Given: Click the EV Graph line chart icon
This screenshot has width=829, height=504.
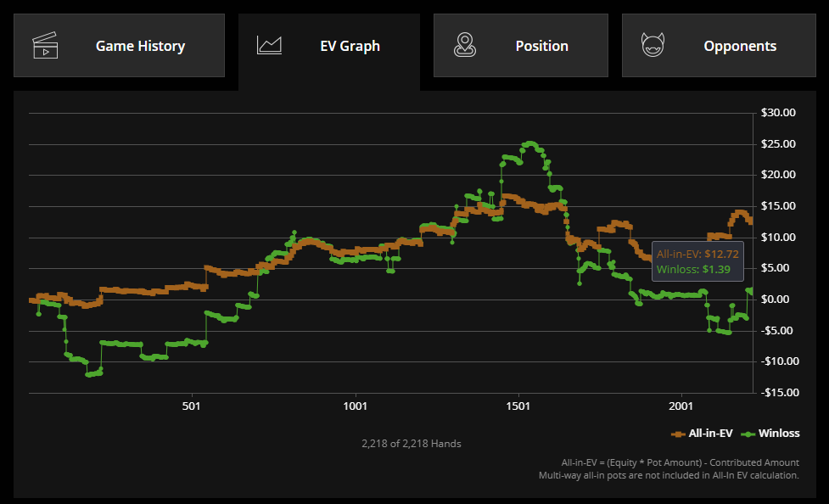Looking at the screenshot, I should (269, 46).
